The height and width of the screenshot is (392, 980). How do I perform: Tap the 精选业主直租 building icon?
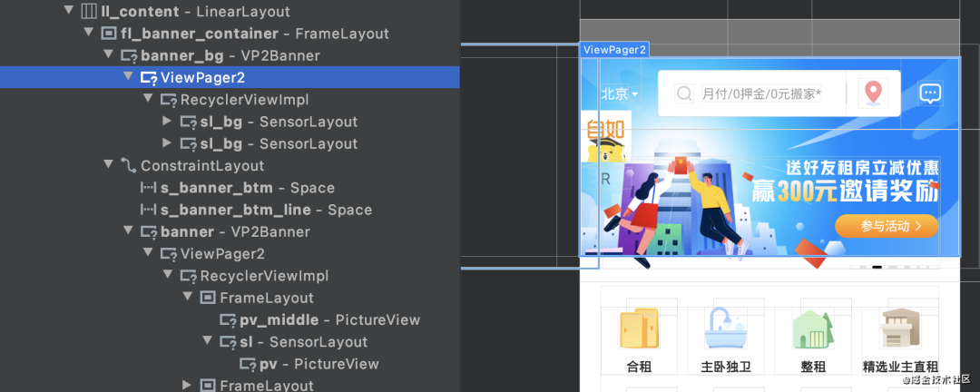click(x=900, y=328)
